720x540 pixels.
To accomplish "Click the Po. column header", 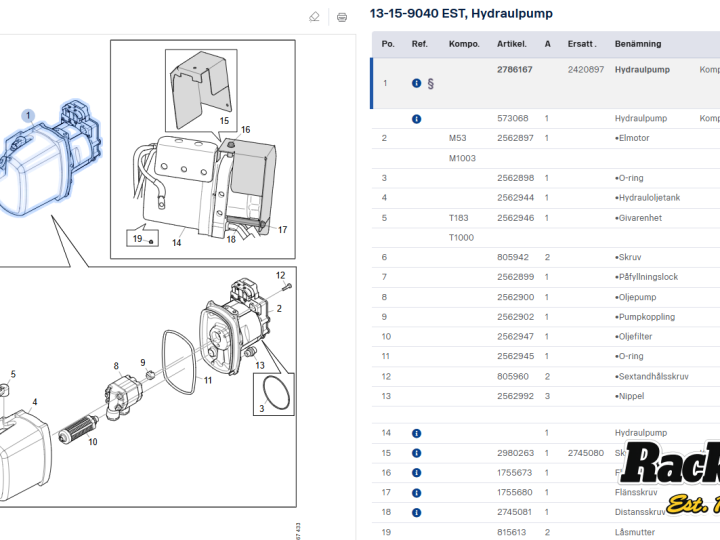I will 388,44.
